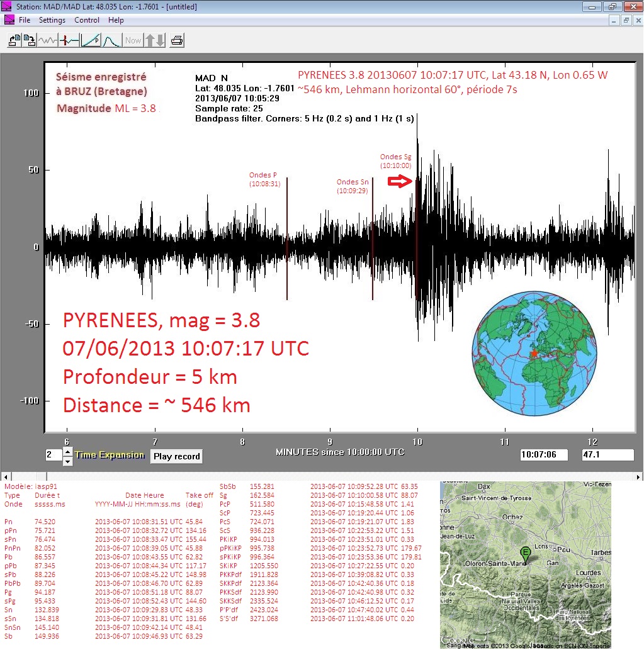This screenshot has height=650, width=644.
Task: Click the up/down arrows toolbar icon
Action: (x=155, y=40)
